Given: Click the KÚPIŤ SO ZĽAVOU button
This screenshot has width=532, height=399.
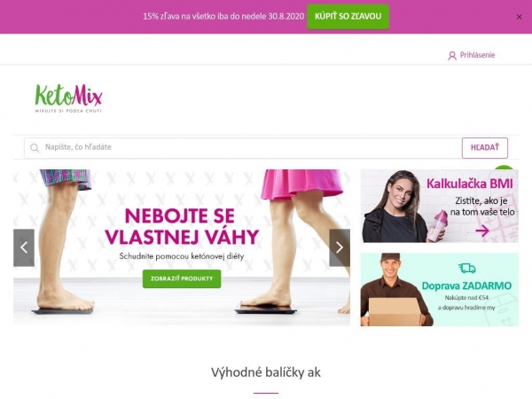Looking at the screenshot, I should 348,17.
